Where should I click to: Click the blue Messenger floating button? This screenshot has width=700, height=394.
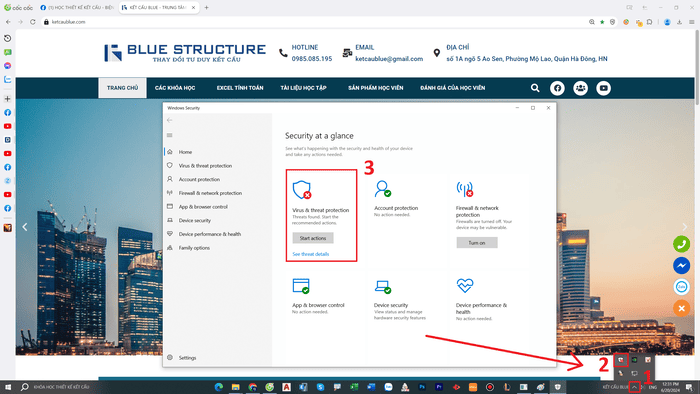point(682,265)
